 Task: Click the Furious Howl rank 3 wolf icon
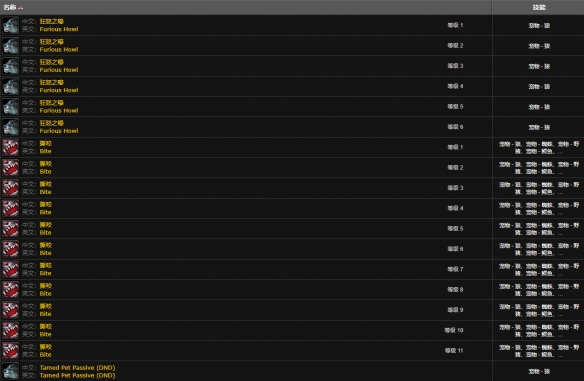pos(10,66)
